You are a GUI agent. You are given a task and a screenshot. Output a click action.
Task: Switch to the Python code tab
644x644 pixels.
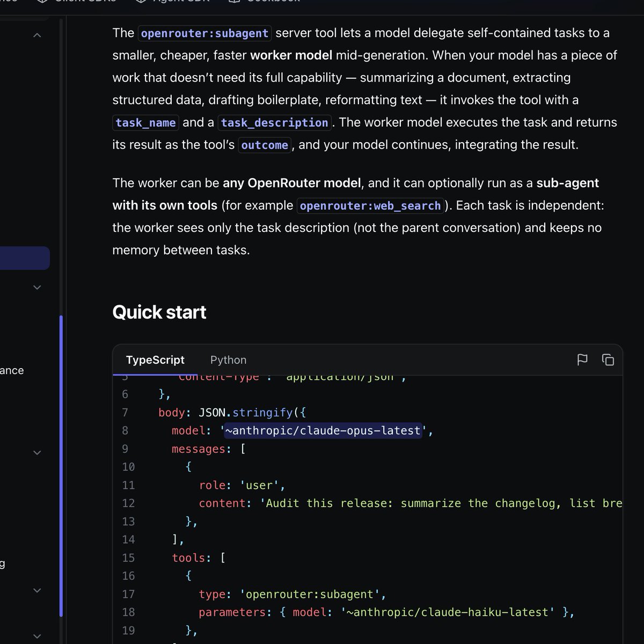(x=228, y=360)
